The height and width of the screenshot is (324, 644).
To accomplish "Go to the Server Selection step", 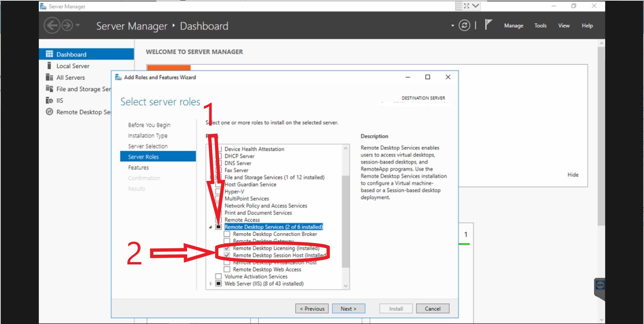I will pos(148,146).
